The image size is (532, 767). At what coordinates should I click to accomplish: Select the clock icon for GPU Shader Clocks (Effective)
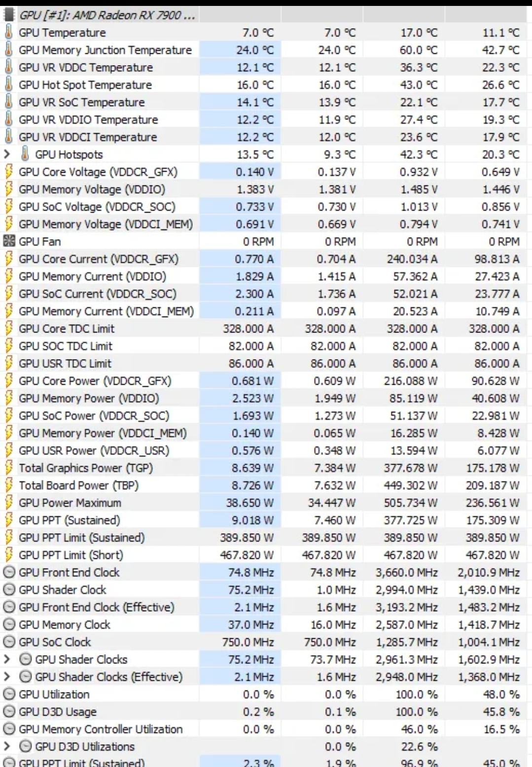(x=26, y=677)
